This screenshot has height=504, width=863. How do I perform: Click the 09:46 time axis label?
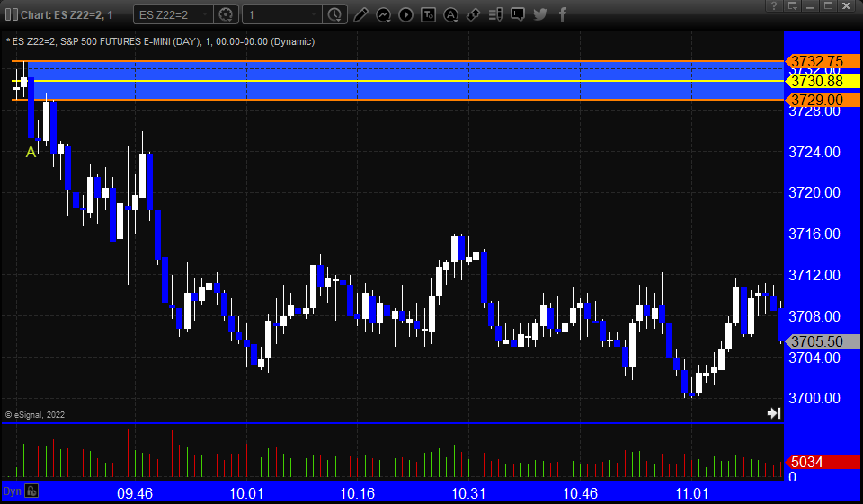click(135, 493)
